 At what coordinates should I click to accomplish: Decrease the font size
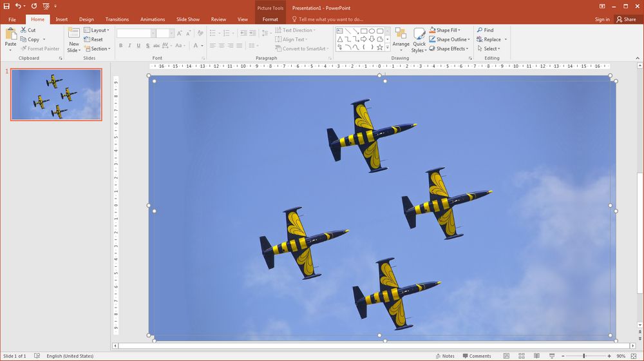[x=188, y=34]
